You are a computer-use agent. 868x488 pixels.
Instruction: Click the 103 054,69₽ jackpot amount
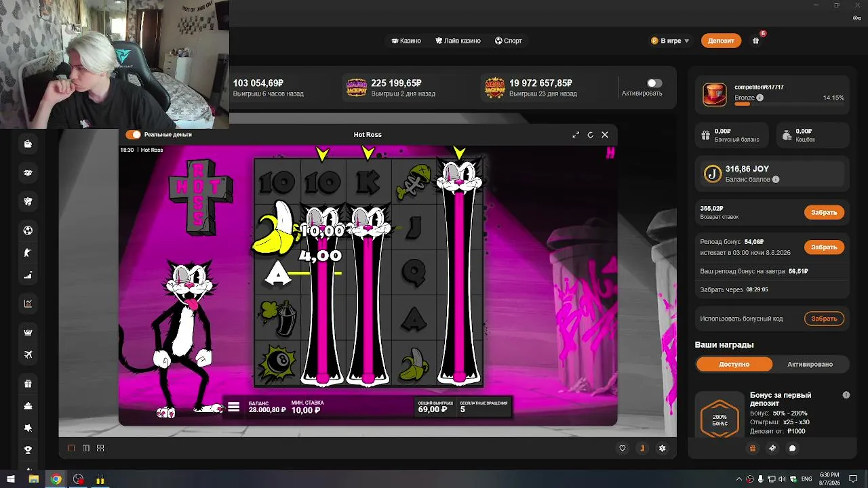coord(258,83)
